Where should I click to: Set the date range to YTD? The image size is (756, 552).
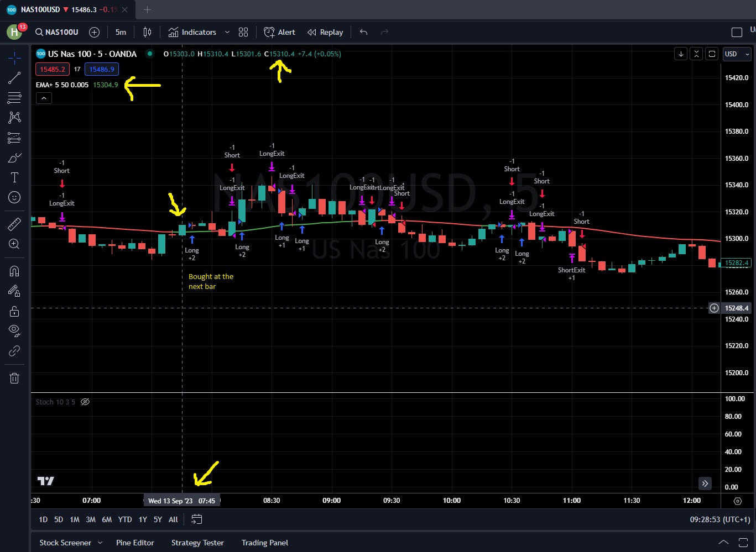click(x=125, y=519)
